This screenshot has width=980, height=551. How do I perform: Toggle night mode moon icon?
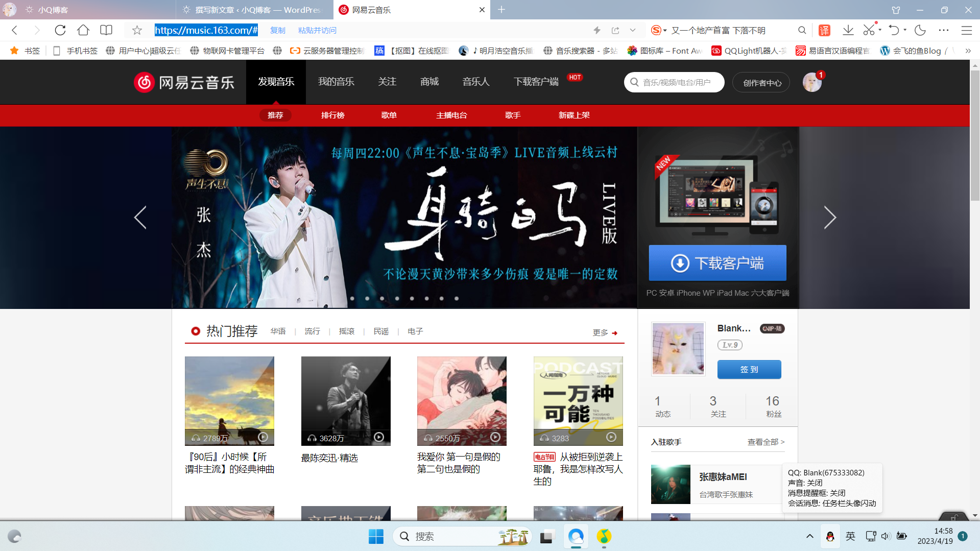tap(920, 30)
